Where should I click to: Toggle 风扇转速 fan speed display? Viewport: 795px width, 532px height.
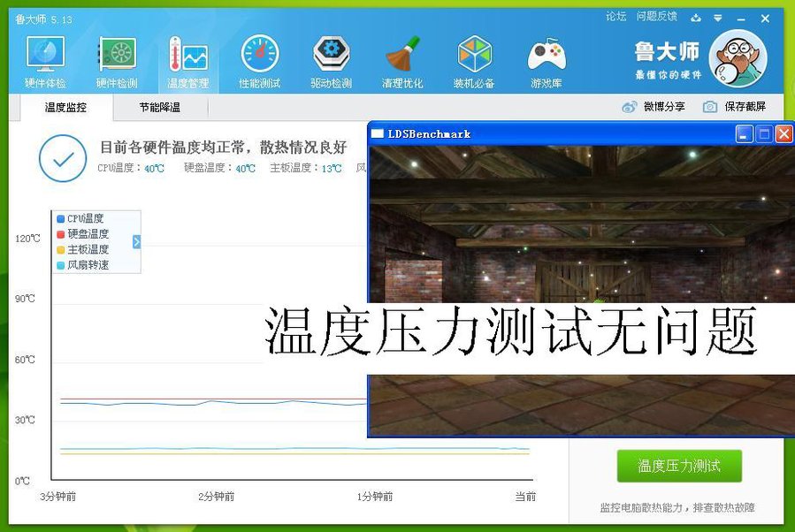coord(80,266)
